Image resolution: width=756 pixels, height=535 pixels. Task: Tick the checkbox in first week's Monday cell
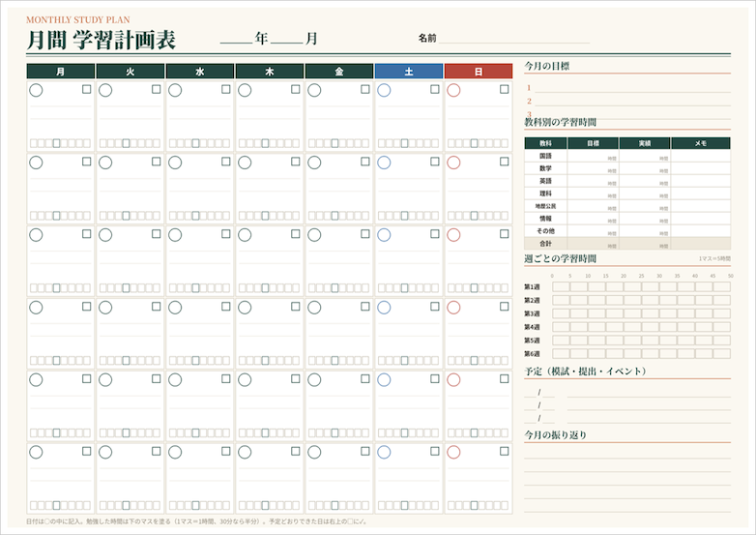point(87,89)
